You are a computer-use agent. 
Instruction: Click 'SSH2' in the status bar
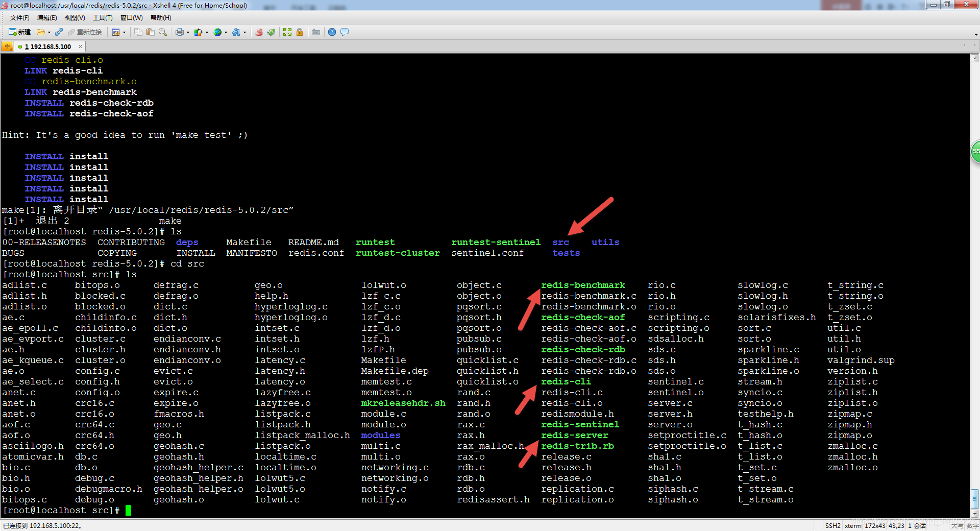click(832, 526)
